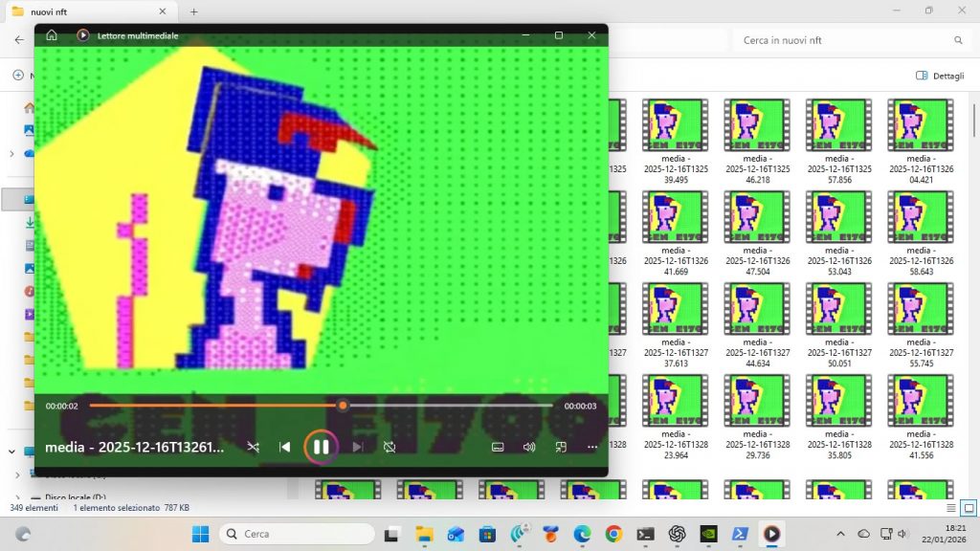
Task: Open the subtitles and captions menu
Action: [498, 447]
